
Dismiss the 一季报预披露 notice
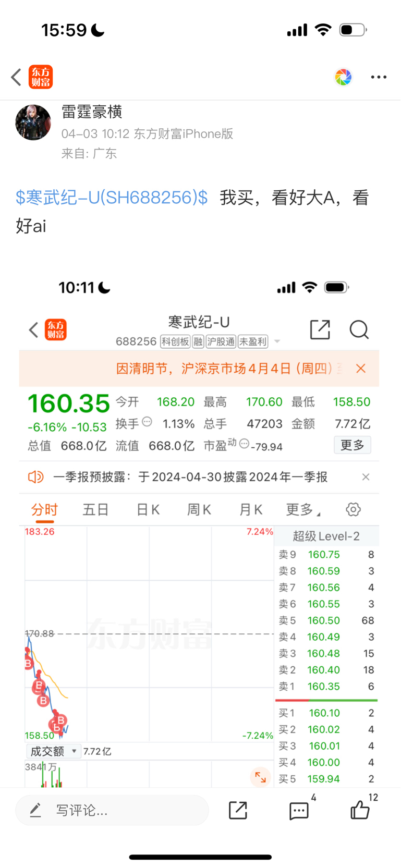pyautogui.click(x=366, y=477)
